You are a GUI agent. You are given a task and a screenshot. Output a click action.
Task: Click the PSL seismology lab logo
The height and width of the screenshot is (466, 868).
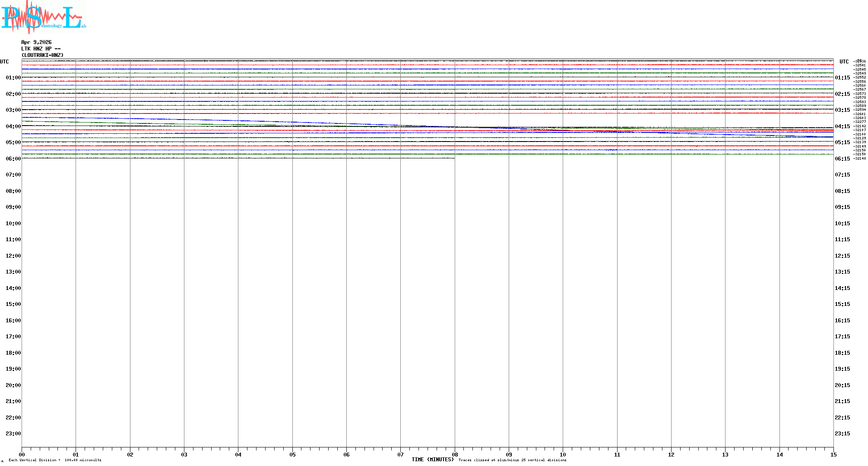pos(43,17)
